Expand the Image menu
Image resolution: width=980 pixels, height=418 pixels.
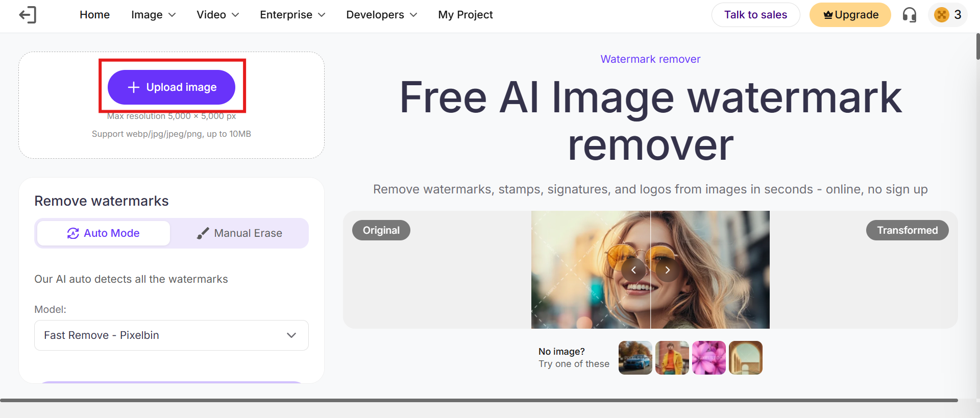click(x=153, y=15)
